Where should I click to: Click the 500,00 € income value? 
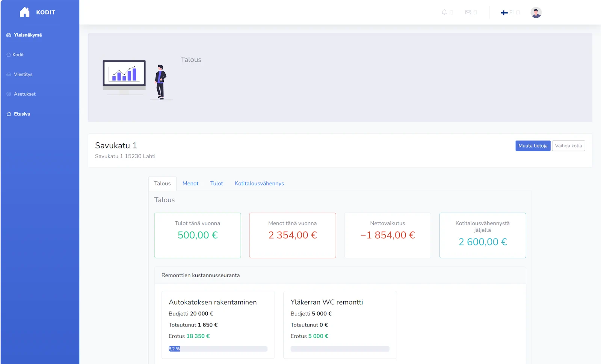[198, 235]
